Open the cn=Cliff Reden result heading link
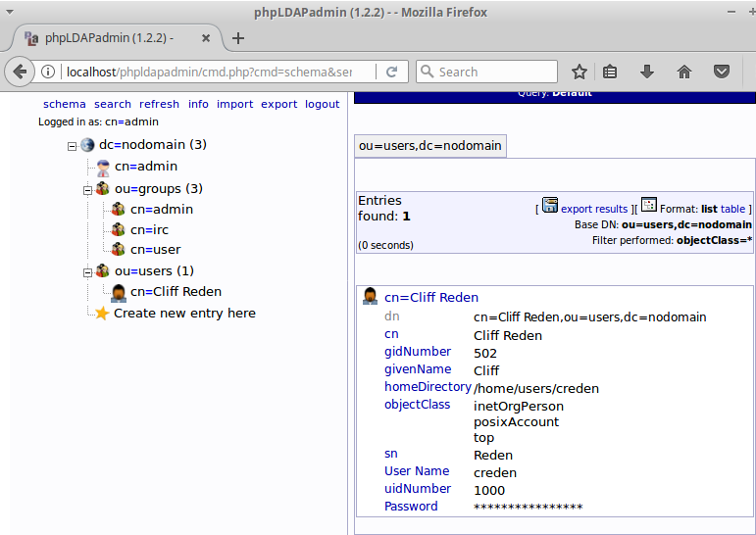 pos(431,297)
